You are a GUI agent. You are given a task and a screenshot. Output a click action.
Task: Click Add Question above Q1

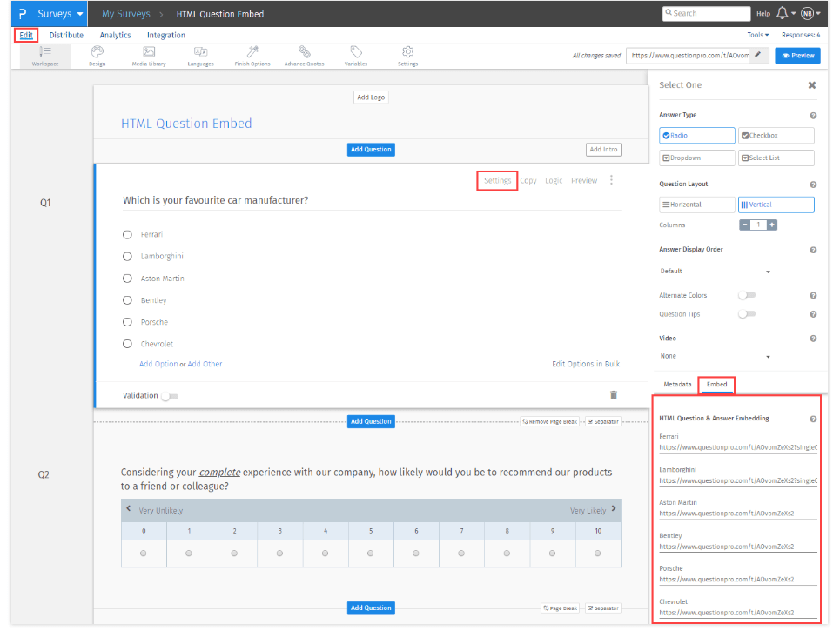click(371, 150)
